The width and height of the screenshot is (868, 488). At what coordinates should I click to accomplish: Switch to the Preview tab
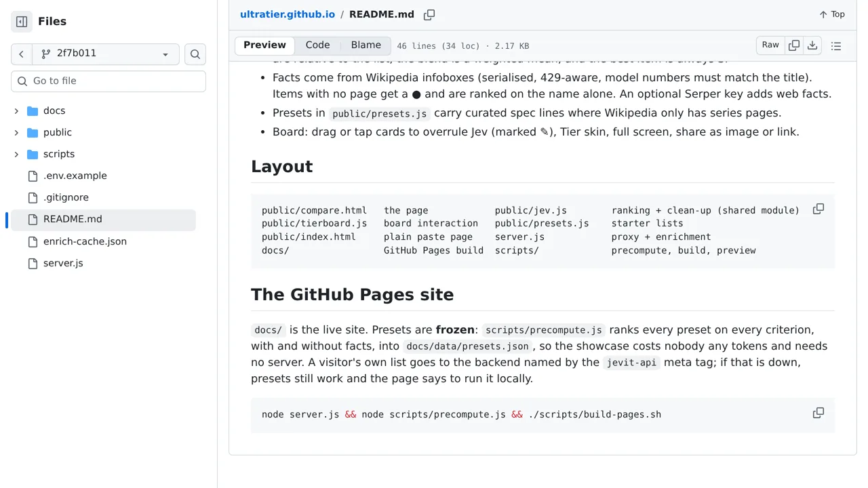264,45
